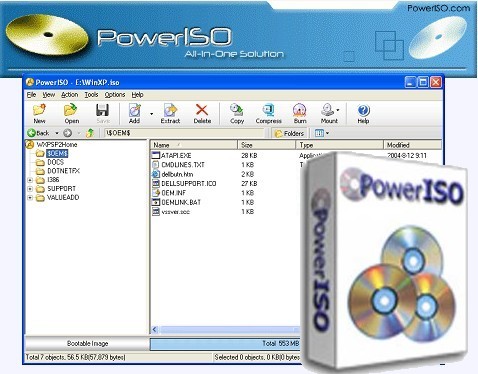478x374 pixels.
Task: Open the Forward history dropdown arrow
Action: point(79,133)
